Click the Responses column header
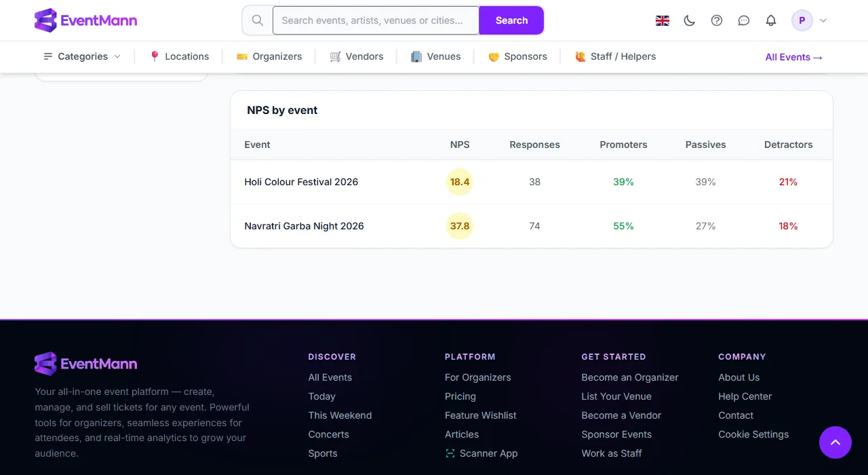The height and width of the screenshot is (475, 868). coord(535,145)
